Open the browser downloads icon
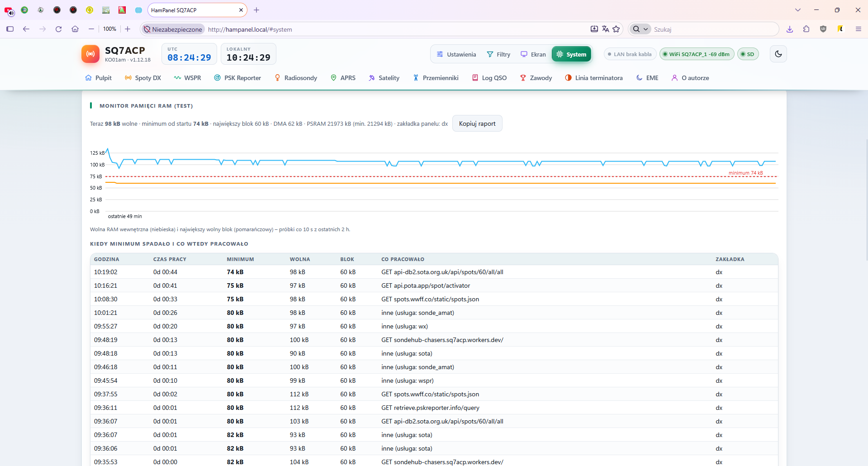Viewport: 868px width, 466px height. (x=790, y=29)
